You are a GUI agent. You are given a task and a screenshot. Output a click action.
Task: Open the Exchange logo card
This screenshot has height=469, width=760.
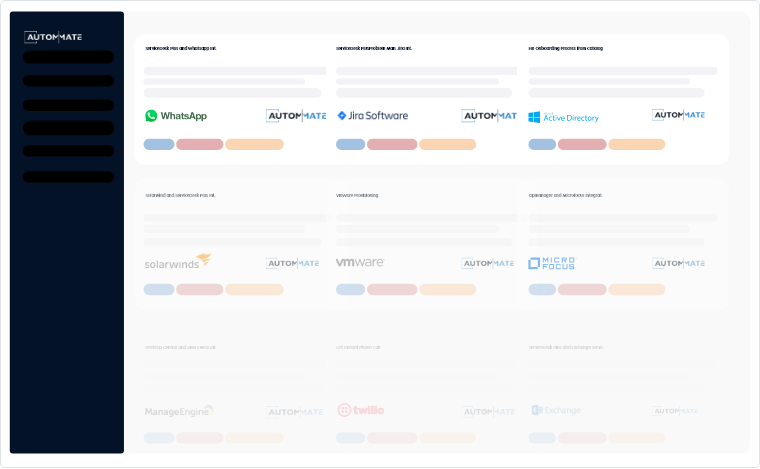(556, 410)
